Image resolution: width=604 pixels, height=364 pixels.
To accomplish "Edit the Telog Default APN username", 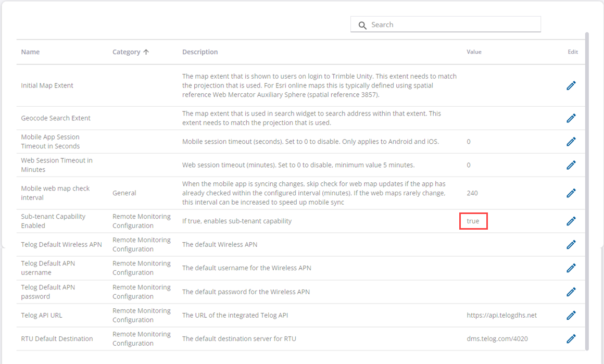I will tap(571, 268).
